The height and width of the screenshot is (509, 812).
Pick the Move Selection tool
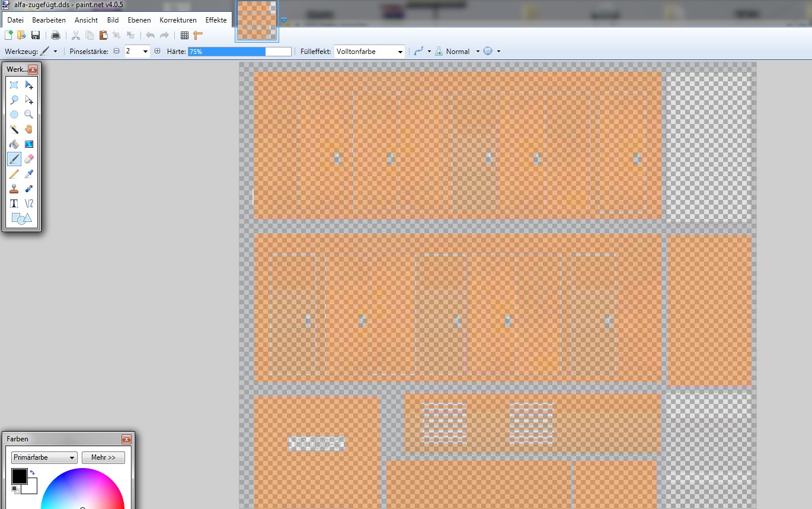29,100
